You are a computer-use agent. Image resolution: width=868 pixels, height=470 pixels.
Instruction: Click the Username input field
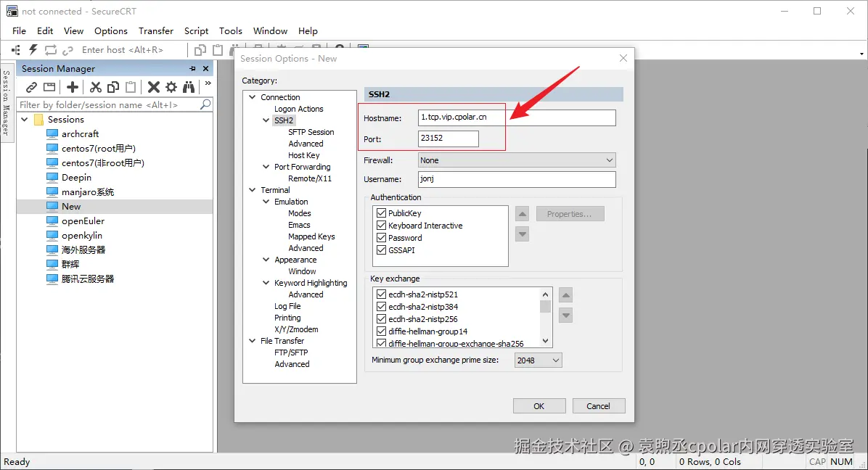(x=517, y=179)
